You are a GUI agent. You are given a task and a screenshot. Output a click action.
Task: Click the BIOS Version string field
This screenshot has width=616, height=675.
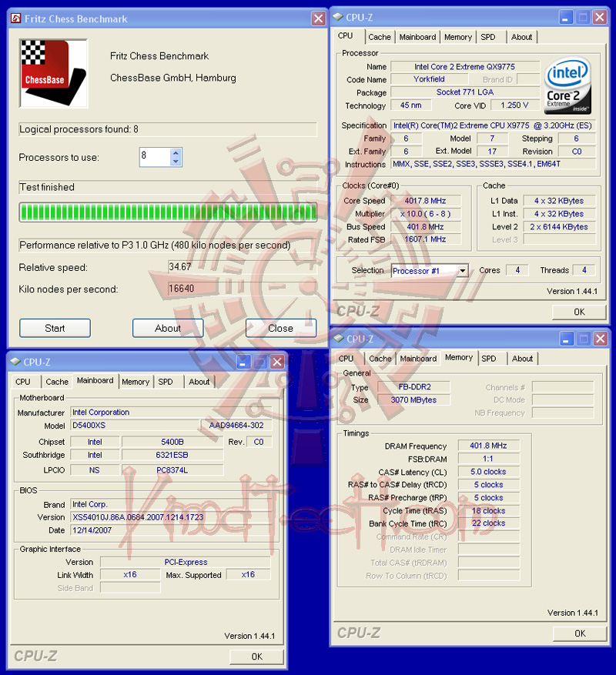pyautogui.click(x=171, y=517)
